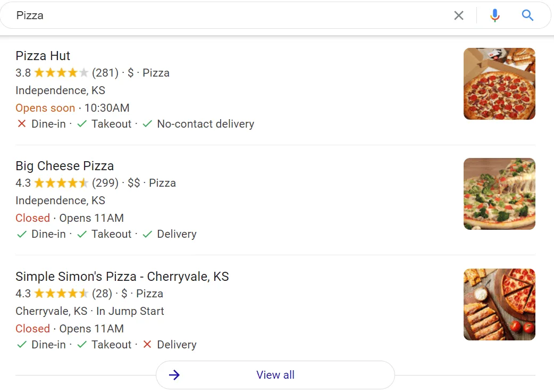The width and height of the screenshot is (554, 392).
Task: Click inside the Pizza search field
Action: point(213,15)
